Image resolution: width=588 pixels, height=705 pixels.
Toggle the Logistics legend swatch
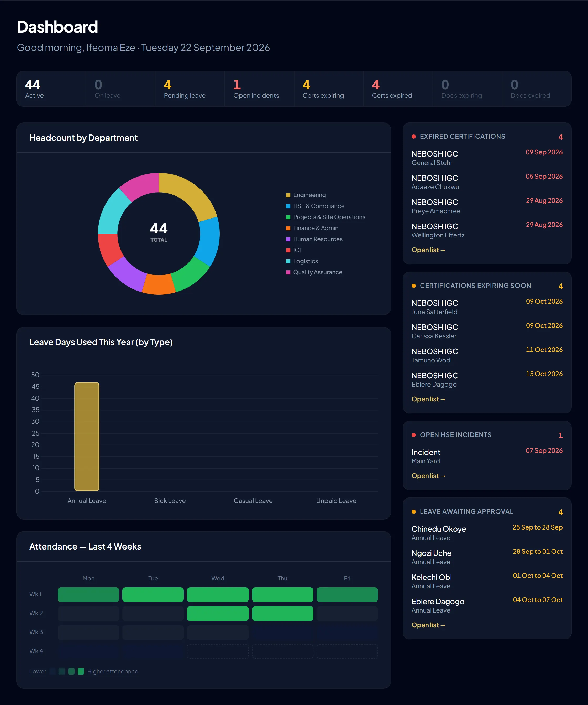(288, 261)
